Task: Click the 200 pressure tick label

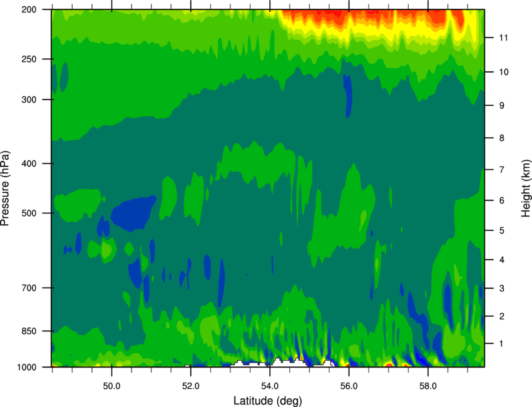Action: [29, 9]
